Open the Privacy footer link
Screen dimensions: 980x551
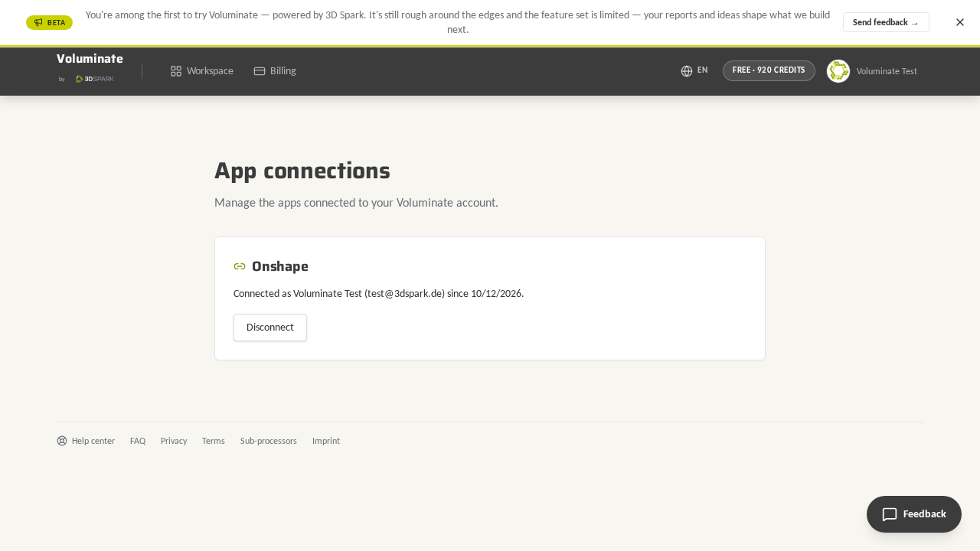[x=174, y=441]
